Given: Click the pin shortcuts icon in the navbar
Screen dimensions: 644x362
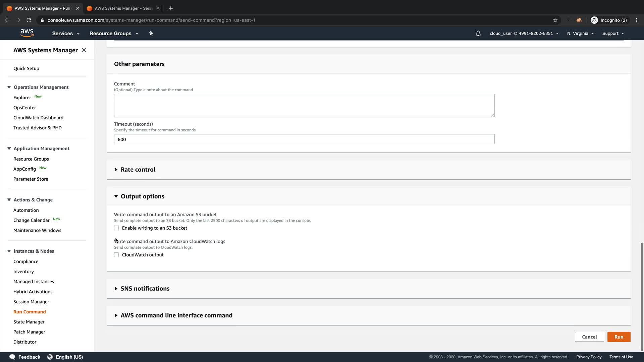Looking at the screenshot, I should 151,33.
